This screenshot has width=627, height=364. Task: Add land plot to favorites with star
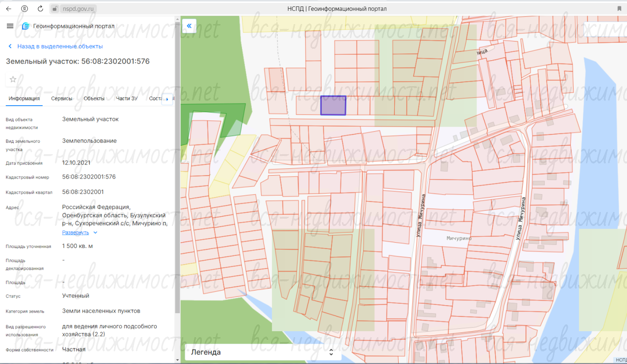pyautogui.click(x=13, y=79)
